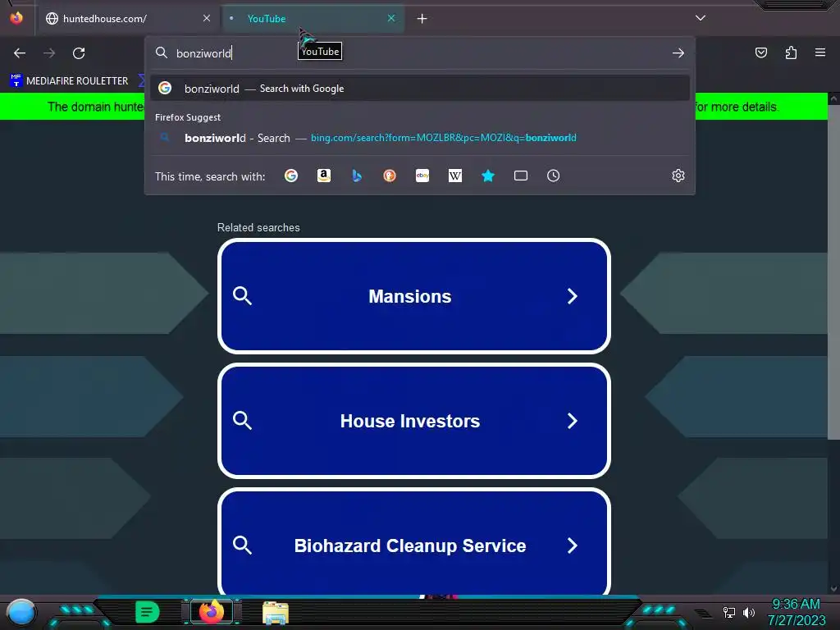The image size is (840, 630).
Task: Click the network tray icon
Action: [729, 612]
